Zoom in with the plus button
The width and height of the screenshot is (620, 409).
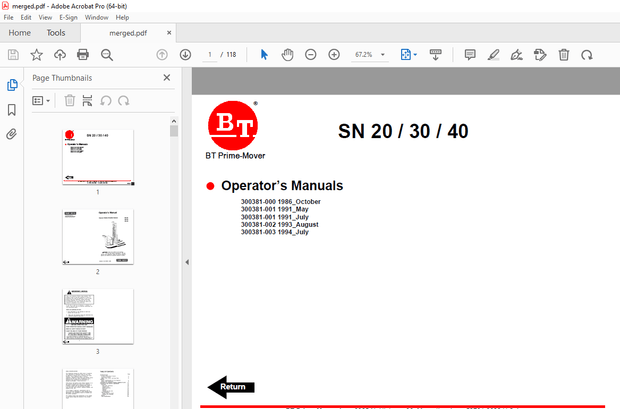334,55
